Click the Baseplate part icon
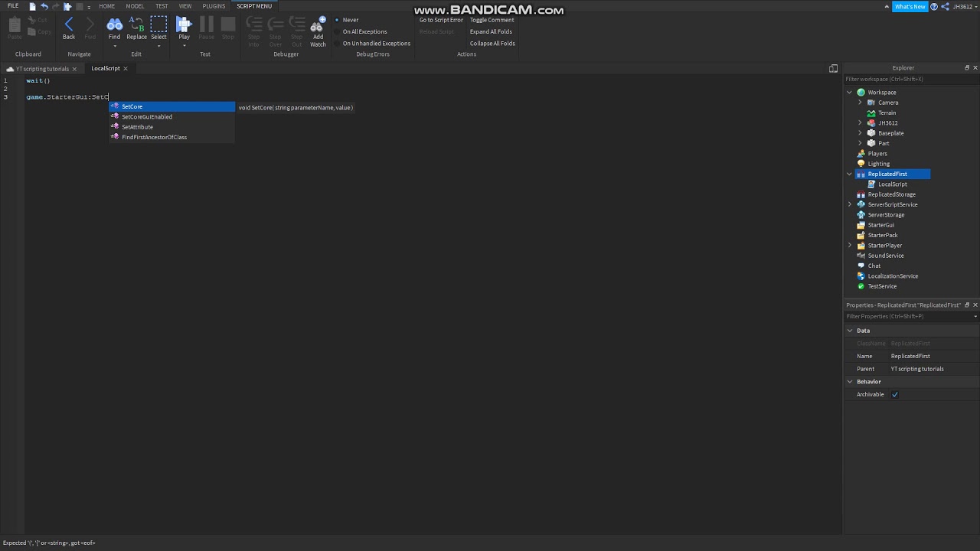The width and height of the screenshot is (980, 551). click(x=871, y=133)
